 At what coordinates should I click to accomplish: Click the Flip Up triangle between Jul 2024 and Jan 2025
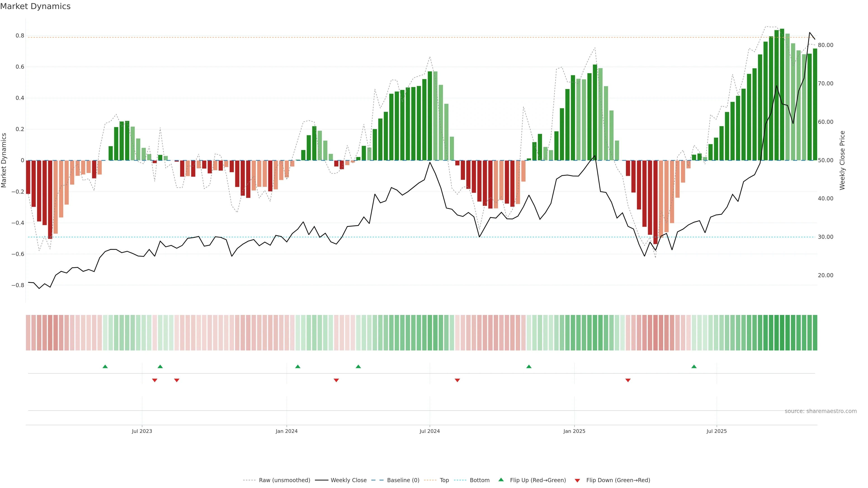pyautogui.click(x=529, y=366)
